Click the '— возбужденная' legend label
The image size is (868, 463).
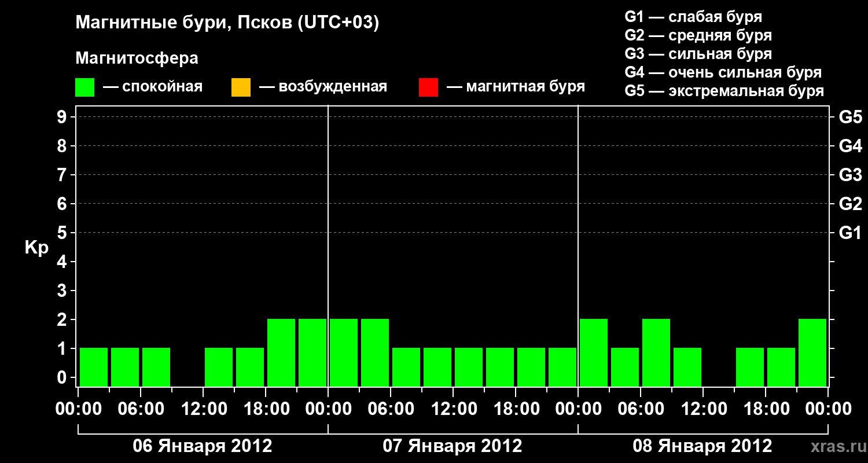coord(323,87)
